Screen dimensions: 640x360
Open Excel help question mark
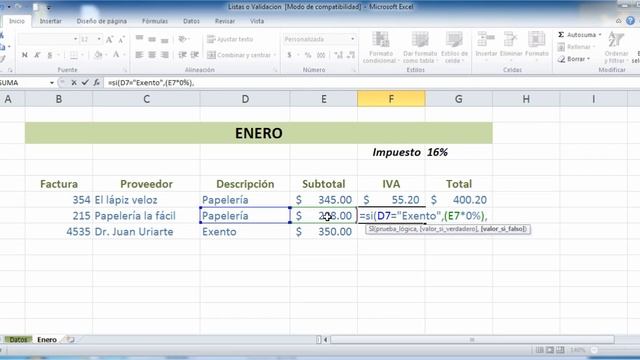point(631,21)
